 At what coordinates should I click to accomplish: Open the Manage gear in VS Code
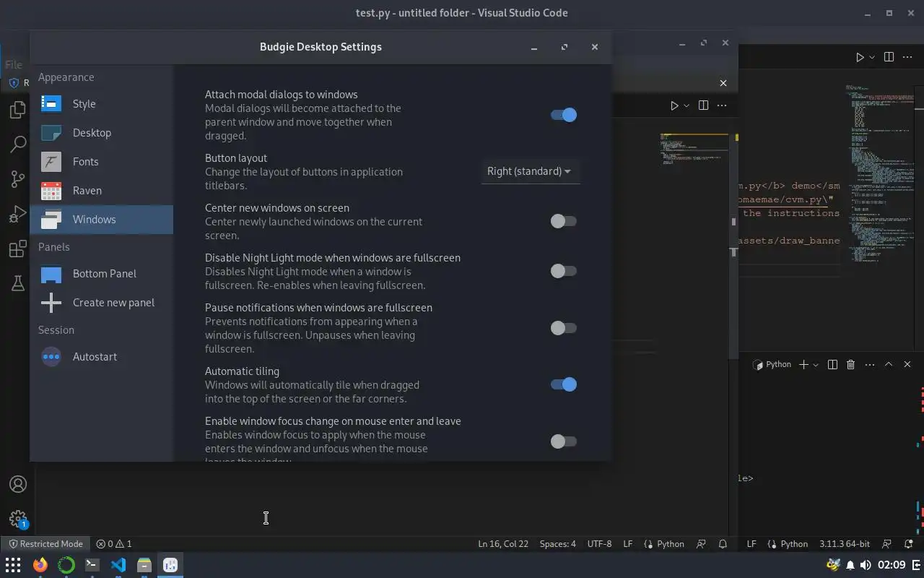tap(17, 518)
